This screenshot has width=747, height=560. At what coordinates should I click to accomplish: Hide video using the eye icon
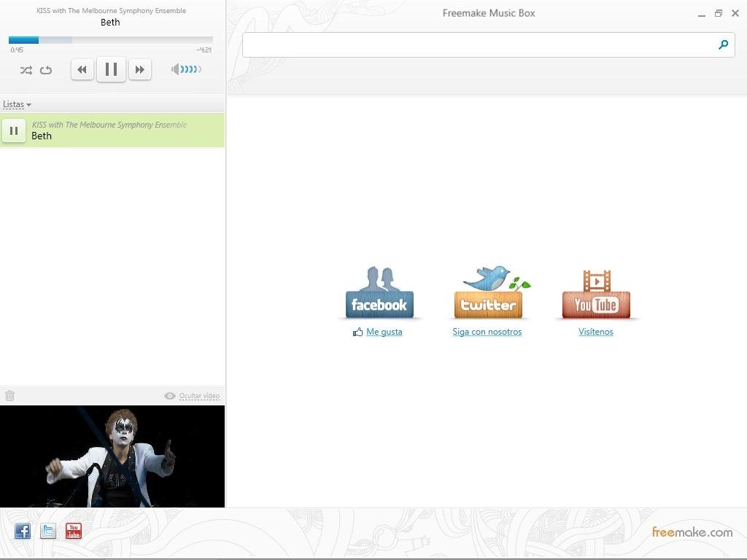point(169,396)
